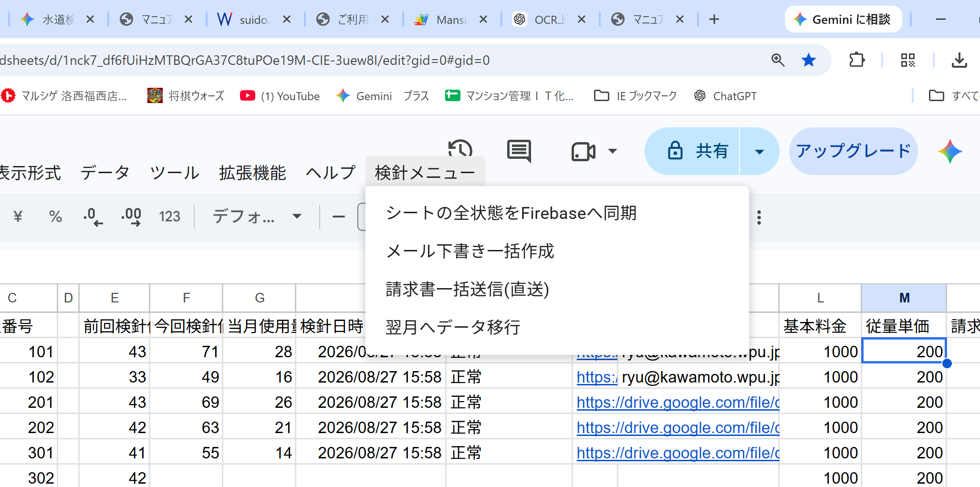This screenshot has height=487, width=980.
Task: Select 翌月へデータ移行
Action: [x=557, y=327]
